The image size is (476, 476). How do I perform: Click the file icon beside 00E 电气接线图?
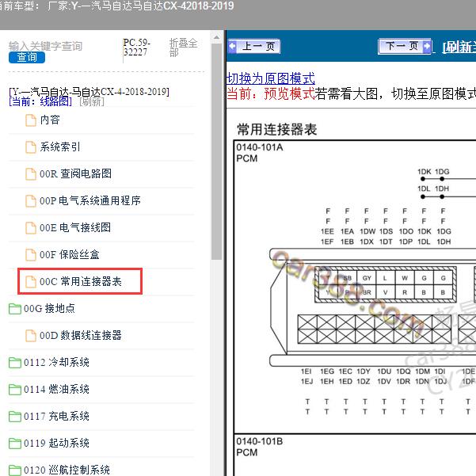point(30,228)
